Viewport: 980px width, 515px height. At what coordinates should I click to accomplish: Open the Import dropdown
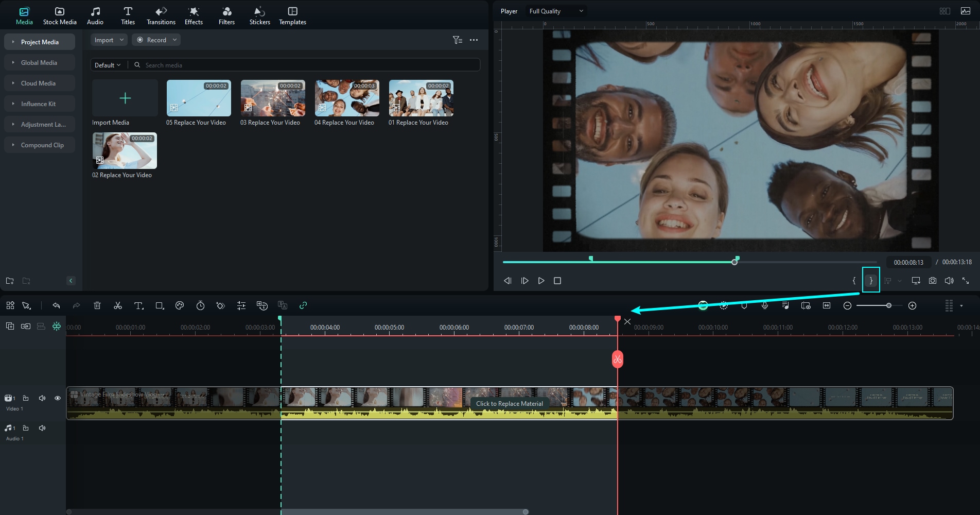click(109, 40)
